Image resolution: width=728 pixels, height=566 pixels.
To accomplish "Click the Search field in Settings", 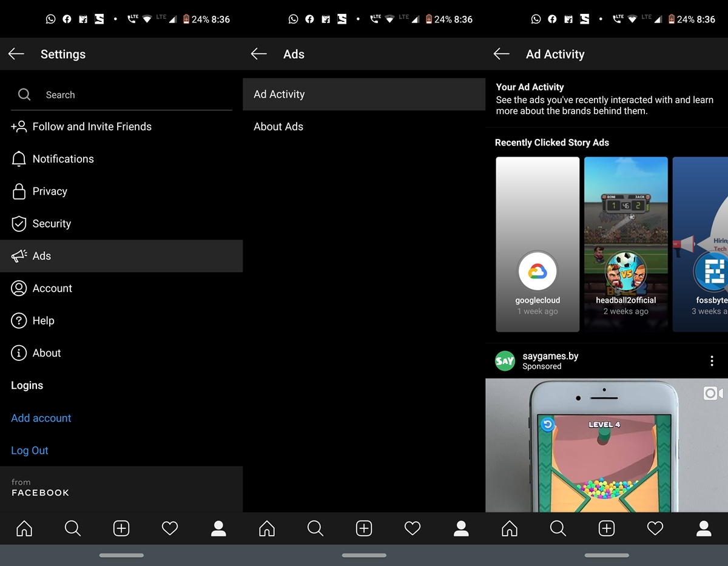I will coord(121,95).
